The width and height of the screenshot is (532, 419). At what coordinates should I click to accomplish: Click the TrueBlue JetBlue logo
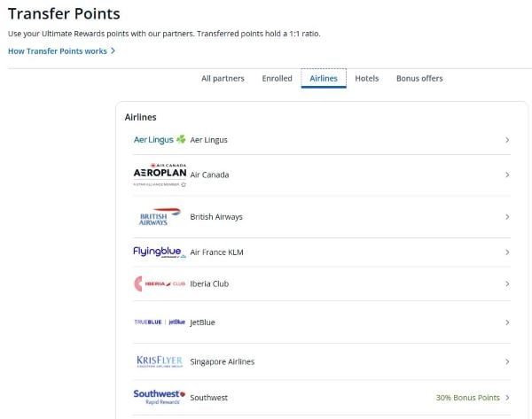[160, 322]
